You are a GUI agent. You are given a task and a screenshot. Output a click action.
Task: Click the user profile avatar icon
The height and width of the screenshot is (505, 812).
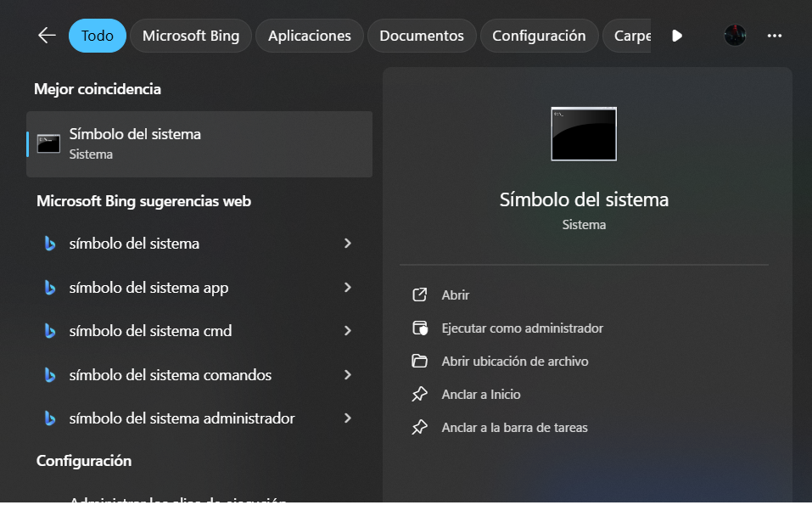pos(734,36)
